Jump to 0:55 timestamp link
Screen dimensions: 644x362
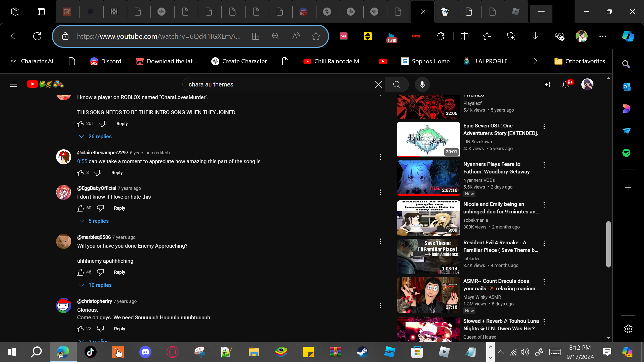[x=82, y=161]
